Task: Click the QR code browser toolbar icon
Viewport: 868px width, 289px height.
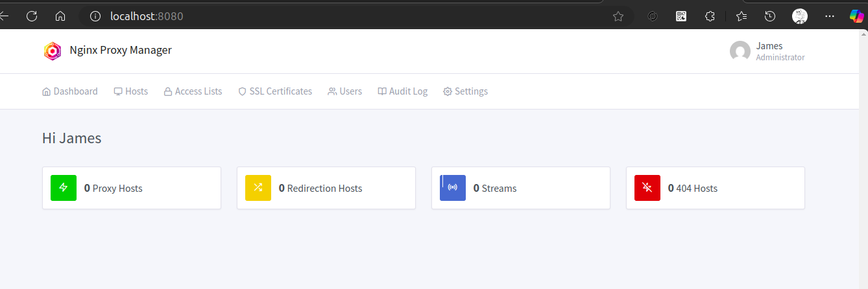Action: click(681, 16)
